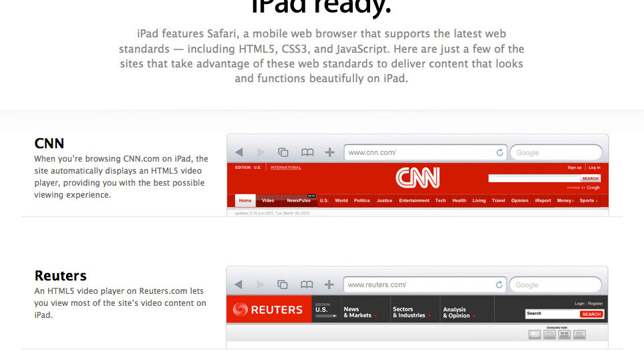Open the bookmarks icon in CNN browser toolbar
Screen dimensions: 644x362
[307, 153]
